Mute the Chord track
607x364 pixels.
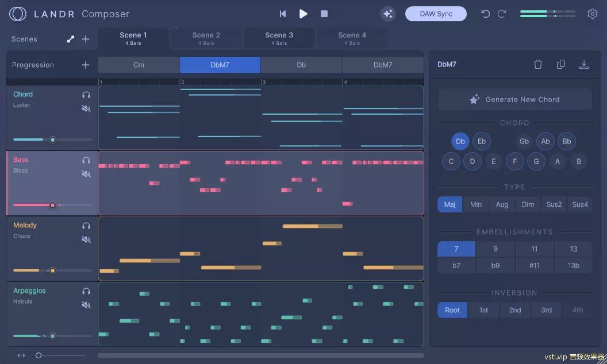(x=86, y=109)
